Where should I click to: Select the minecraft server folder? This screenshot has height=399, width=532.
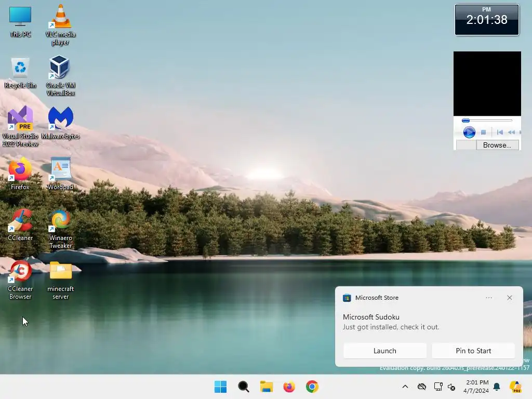point(60,281)
